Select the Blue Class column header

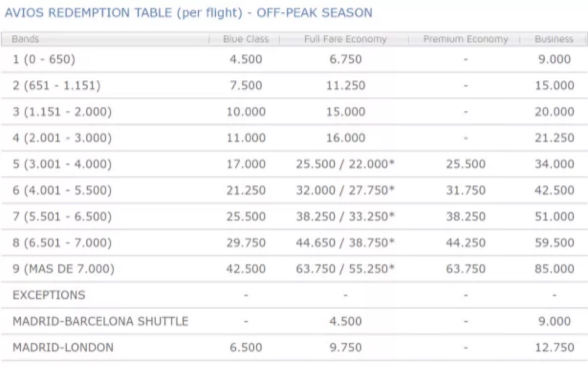[x=246, y=39]
